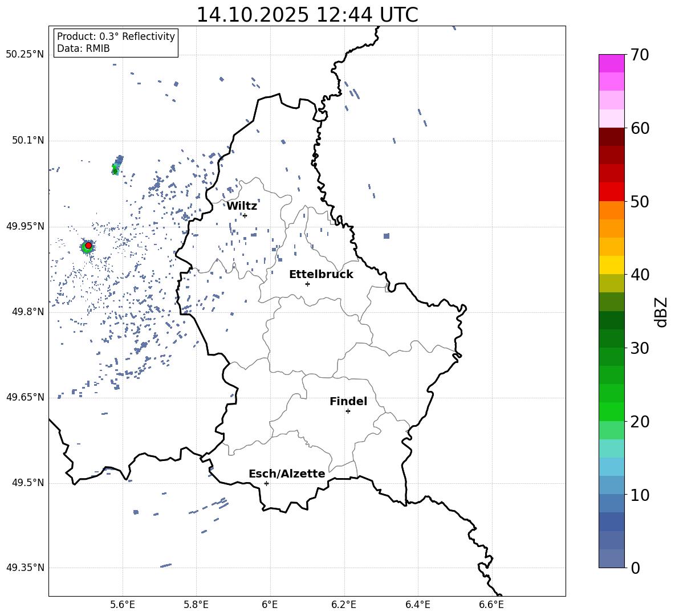Click the 70 colorbar tick label
Image resolution: width=675 pixels, height=616 pixels.
pos(640,55)
